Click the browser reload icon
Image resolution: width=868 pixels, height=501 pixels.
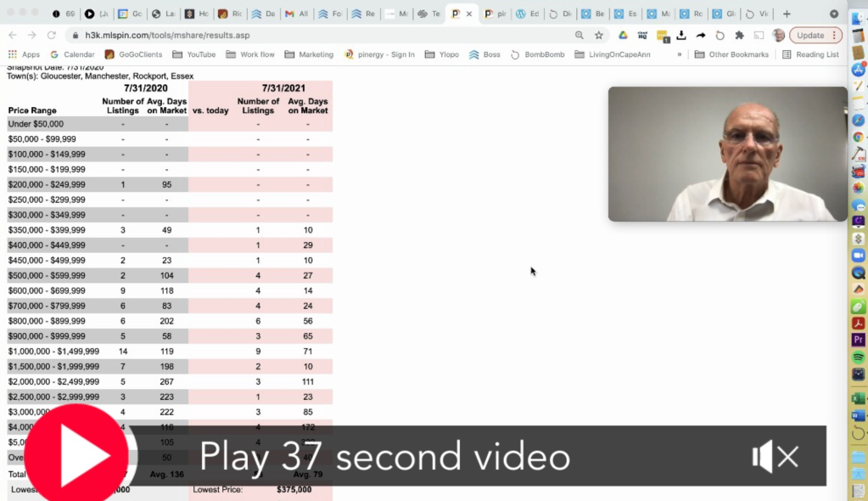tap(52, 36)
